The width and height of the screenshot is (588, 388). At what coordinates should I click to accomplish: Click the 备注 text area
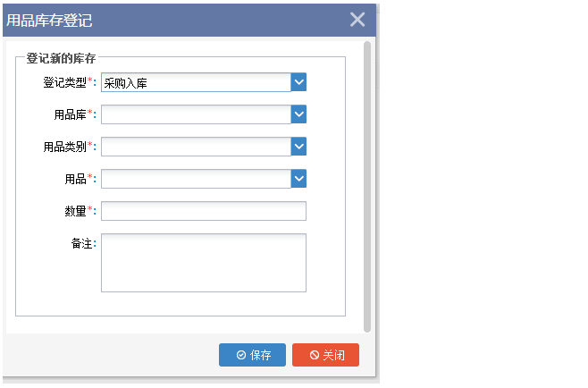pos(204,263)
